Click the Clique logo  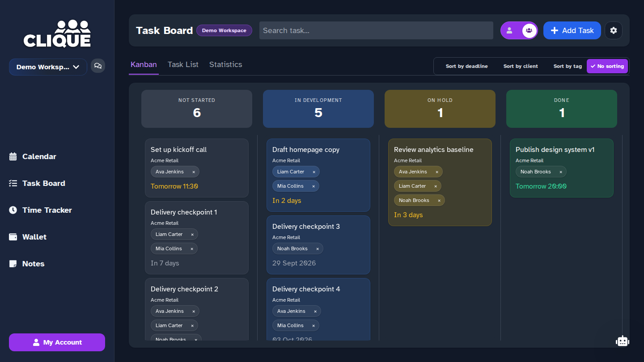coord(57,34)
